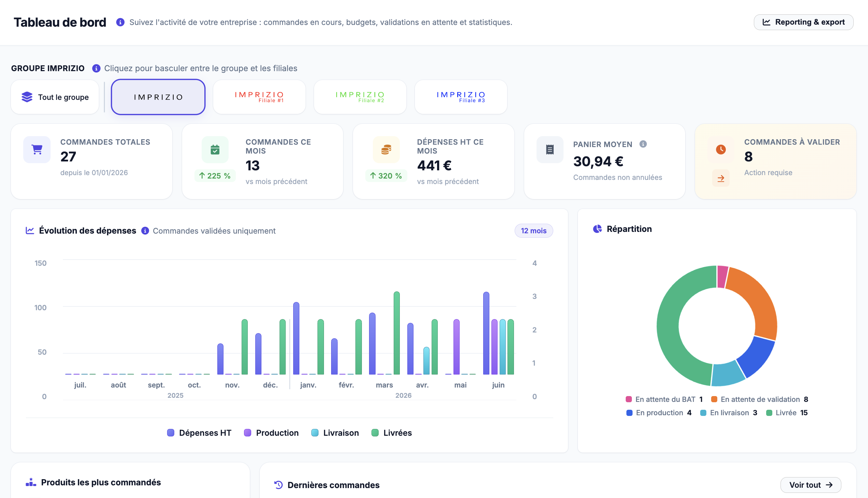Image resolution: width=868 pixels, height=498 pixels.
Task: Click the En livraison legend entry
Action: pyautogui.click(x=729, y=413)
